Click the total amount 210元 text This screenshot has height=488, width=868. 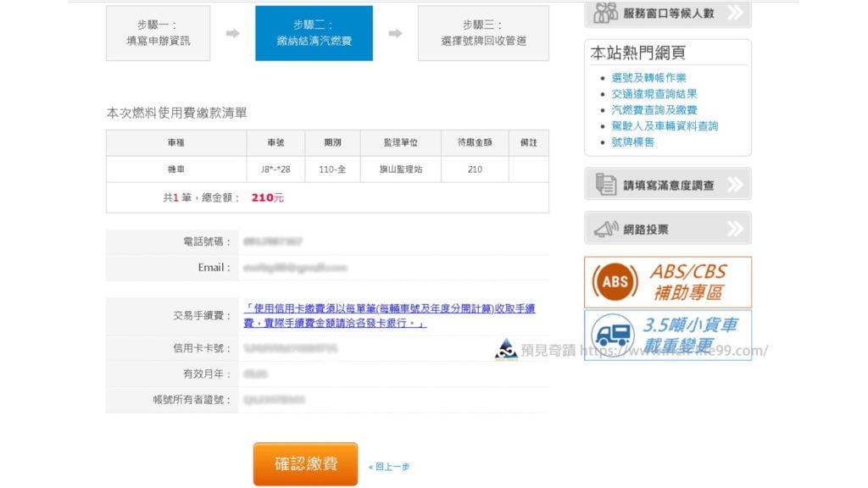267,197
